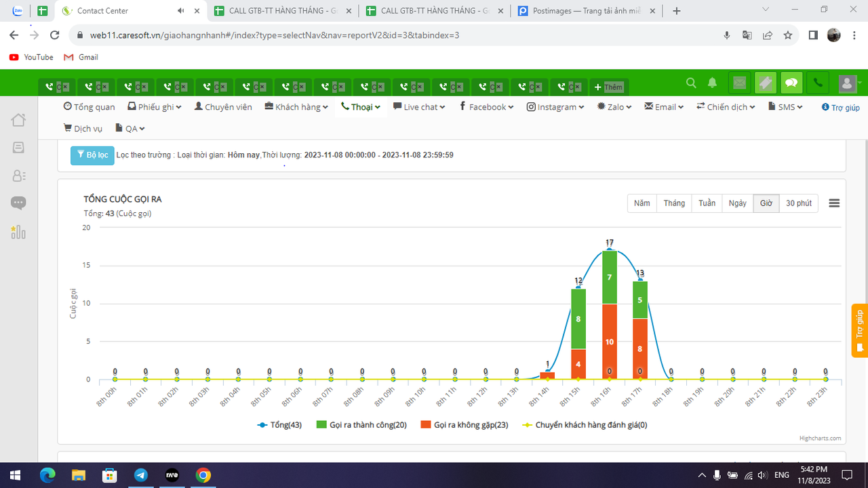The height and width of the screenshot is (488, 868).
Task: Mute the Contact Center tab speaker icon
Action: coord(181,11)
